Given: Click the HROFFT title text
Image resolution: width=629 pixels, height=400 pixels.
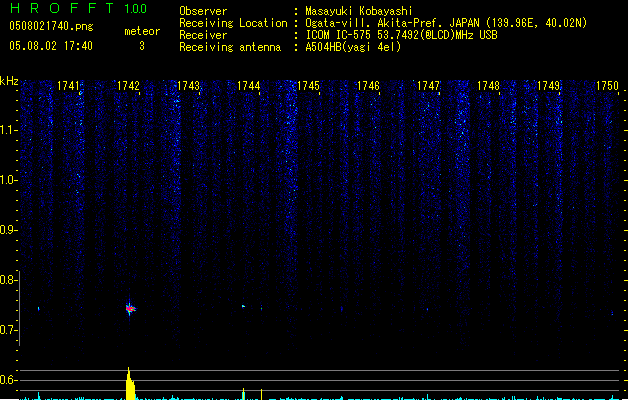Looking at the screenshot, I should 60,9.
